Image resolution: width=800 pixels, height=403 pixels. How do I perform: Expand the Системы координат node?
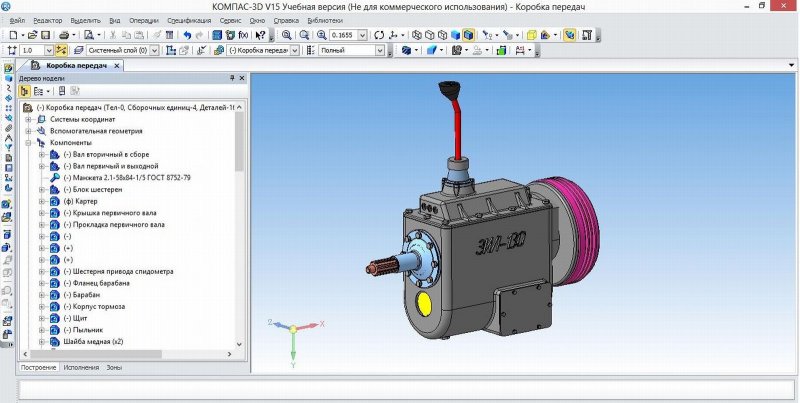tap(29, 119)
